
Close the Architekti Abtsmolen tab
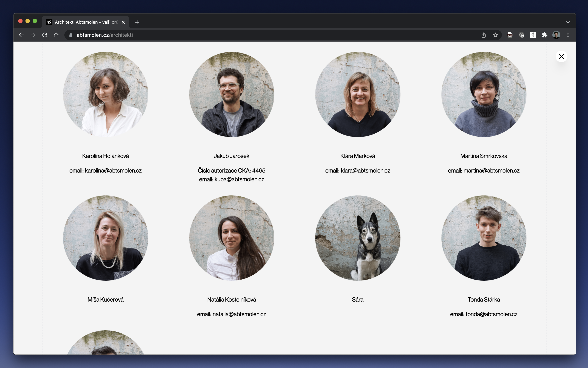123,22
